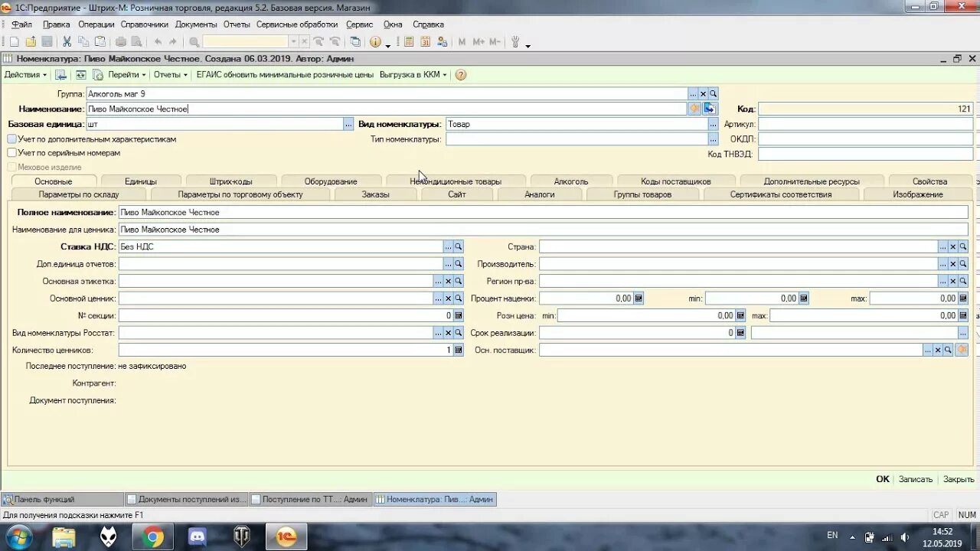The width and height of the screenshot is (980, 551).
Task: Click the blue icon beside Наименование field
Action: [710, 109]
